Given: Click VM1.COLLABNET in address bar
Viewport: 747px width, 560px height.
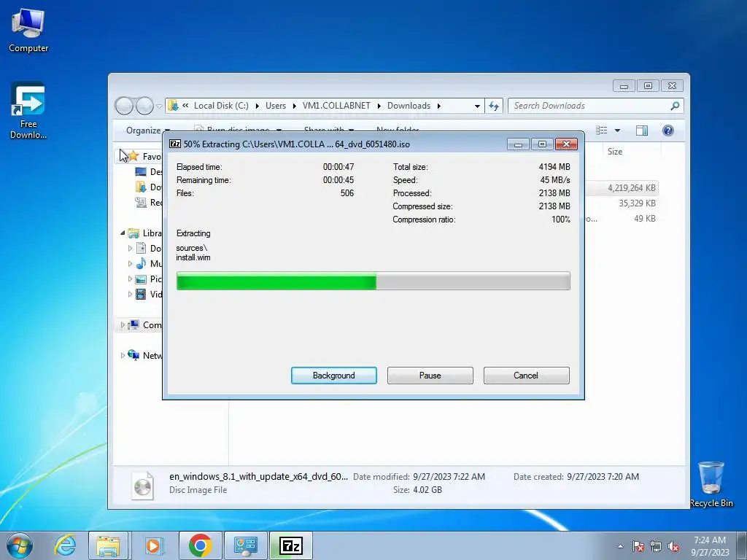Looking at the screenshot, I should click(336, 106).
